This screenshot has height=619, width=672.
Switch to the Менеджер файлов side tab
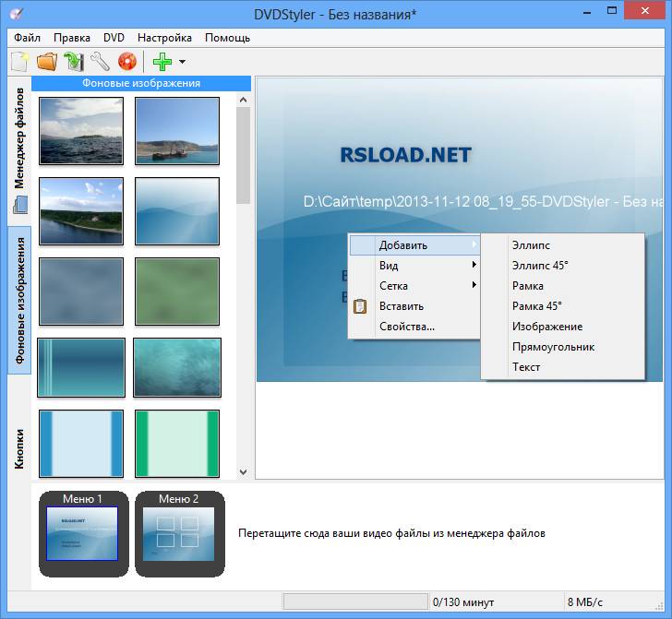point(19,150)
